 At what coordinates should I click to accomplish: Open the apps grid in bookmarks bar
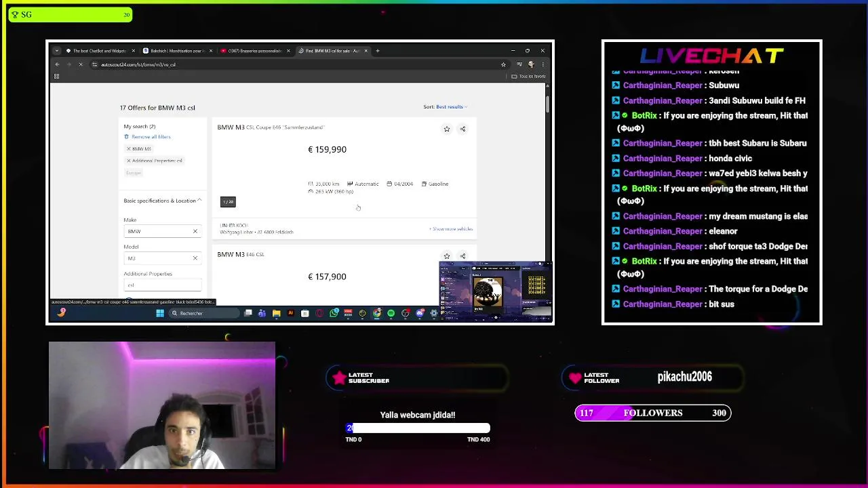pyautogui.click(x=56, y=77)
